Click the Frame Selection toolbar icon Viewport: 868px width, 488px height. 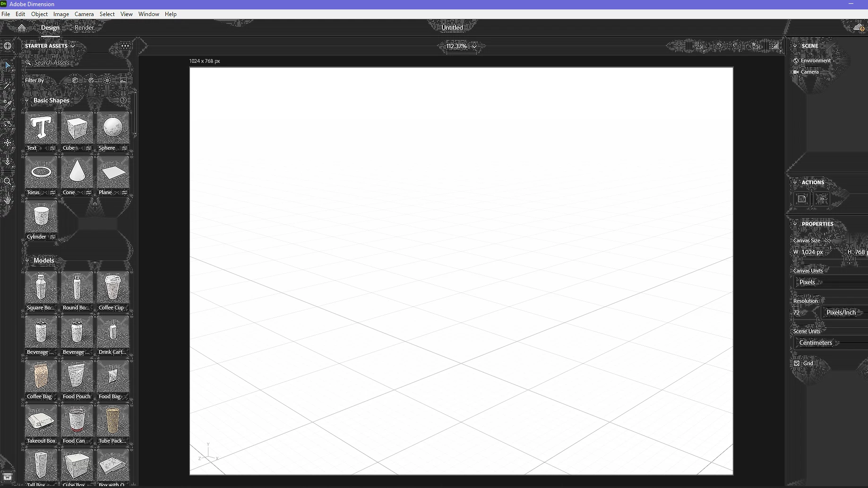click(679, 46)
